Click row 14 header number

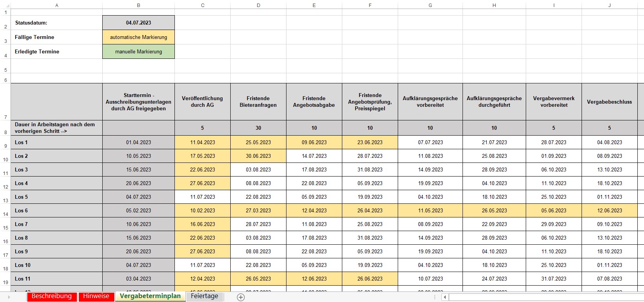(5, 214)
